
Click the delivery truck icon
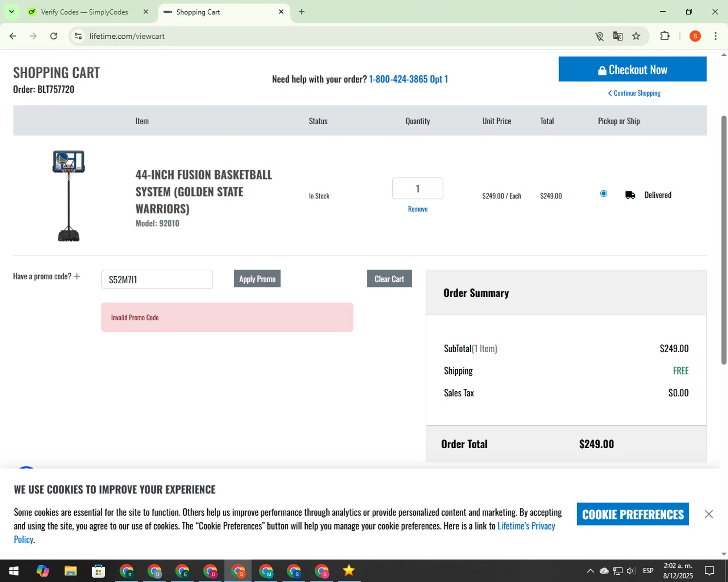click(630, 195)
